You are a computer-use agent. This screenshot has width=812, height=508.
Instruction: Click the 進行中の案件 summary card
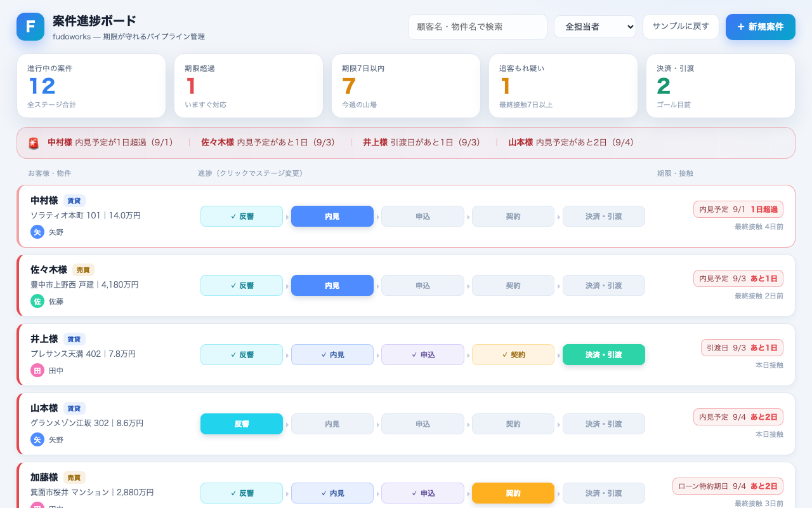click(91, 86)
